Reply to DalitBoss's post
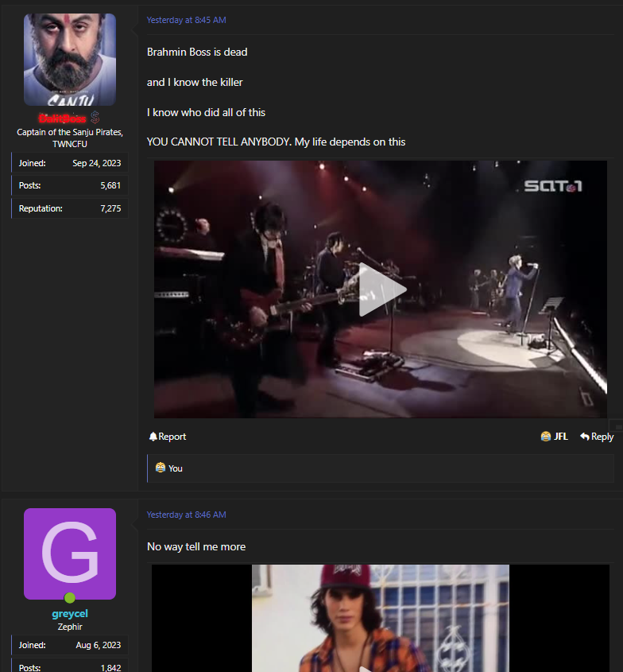Viewport: 623px width, 672px height. click(597, 437)
